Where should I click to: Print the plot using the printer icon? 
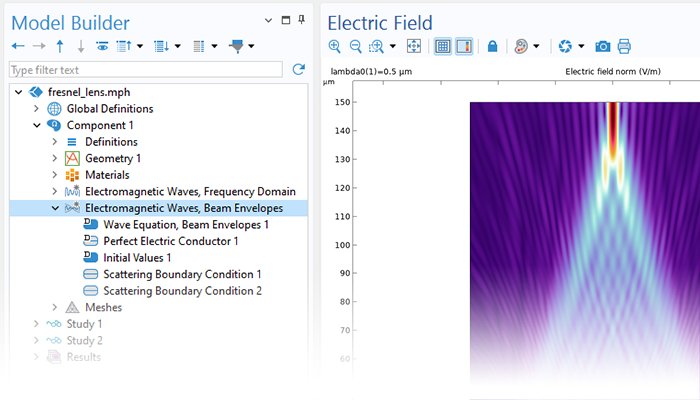pyautogui.click(x=624, y=46)
